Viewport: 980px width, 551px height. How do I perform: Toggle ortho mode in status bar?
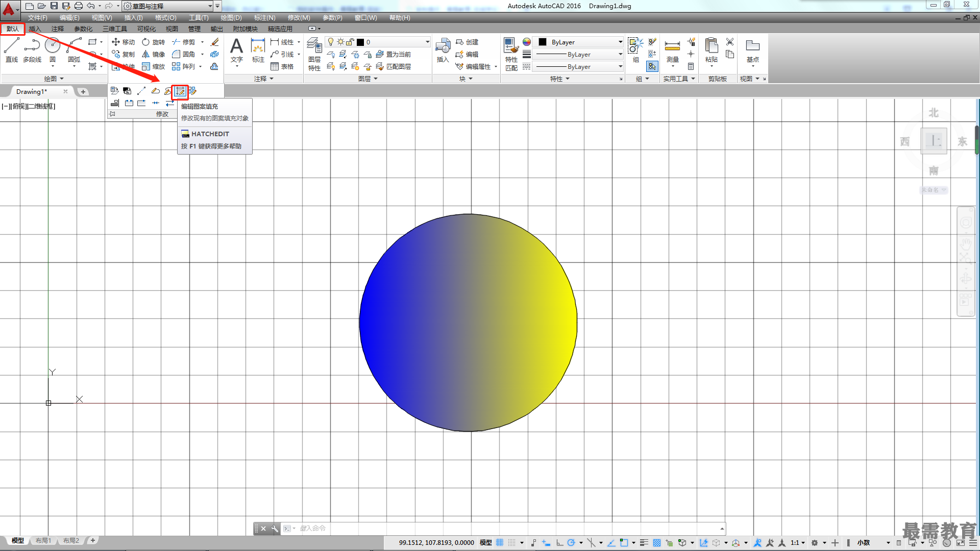coord(559,542)
